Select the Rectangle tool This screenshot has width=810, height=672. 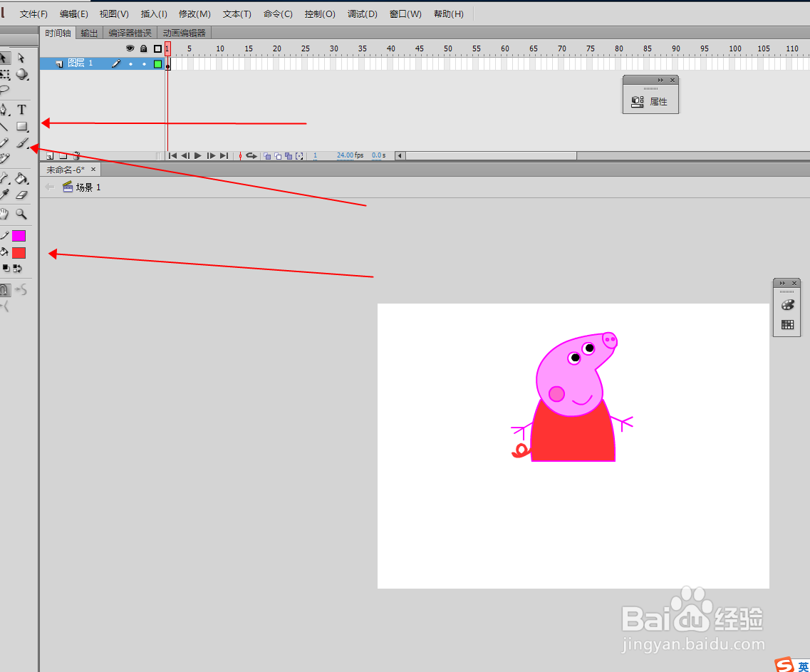pos(21,126)
